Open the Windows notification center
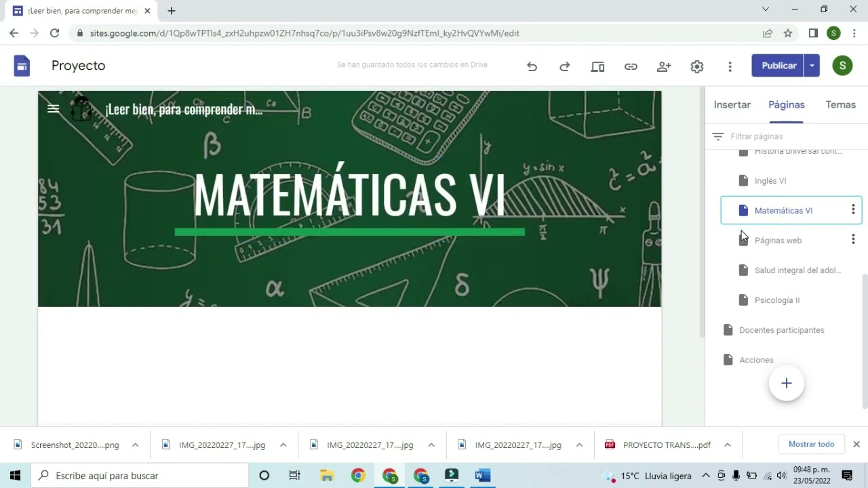This screenshot has height=488, width=868. 847,475
